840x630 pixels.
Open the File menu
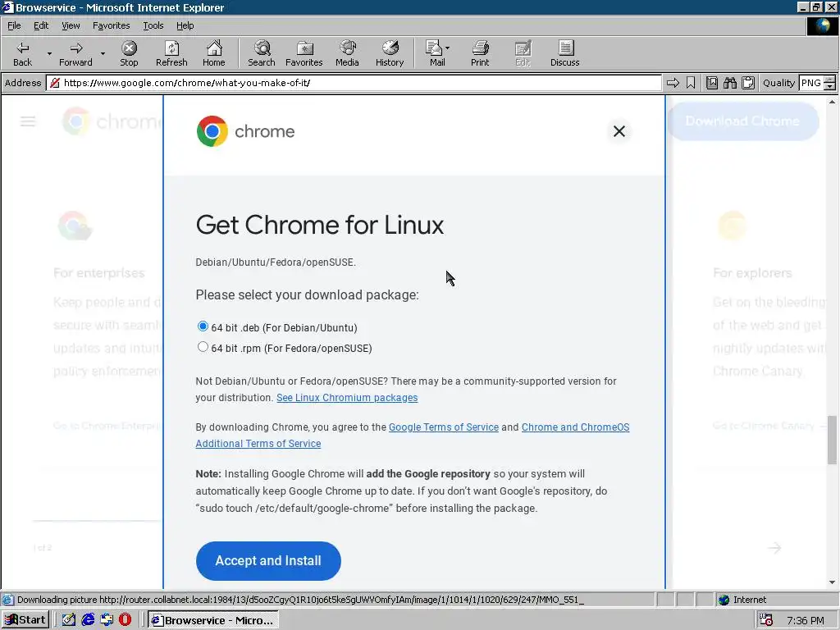tap(14, 25)
